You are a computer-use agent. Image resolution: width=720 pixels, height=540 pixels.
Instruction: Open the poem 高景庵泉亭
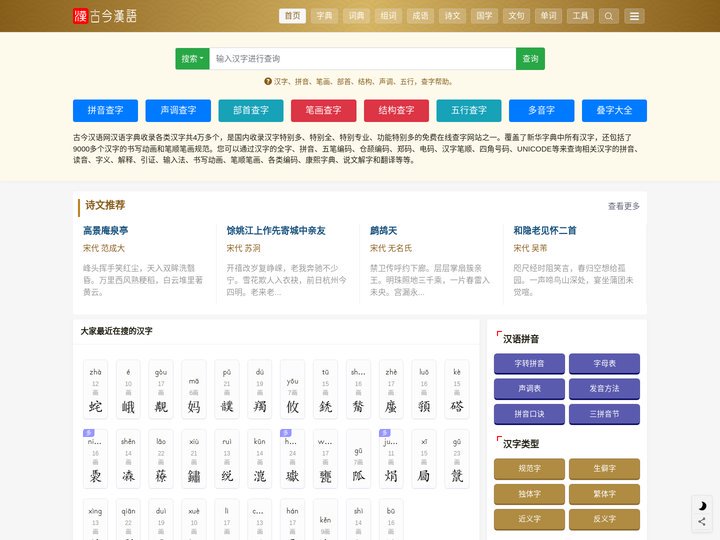(x=106, y=231)
